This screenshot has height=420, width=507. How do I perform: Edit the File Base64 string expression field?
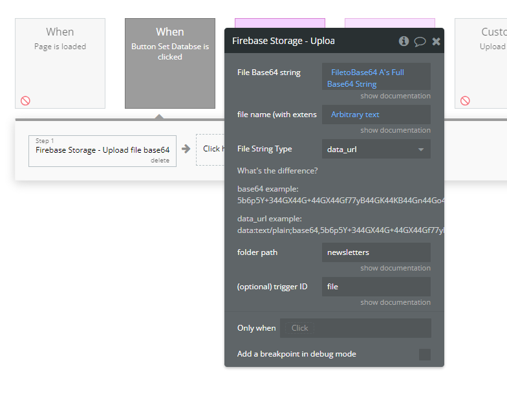pos(376,76)
